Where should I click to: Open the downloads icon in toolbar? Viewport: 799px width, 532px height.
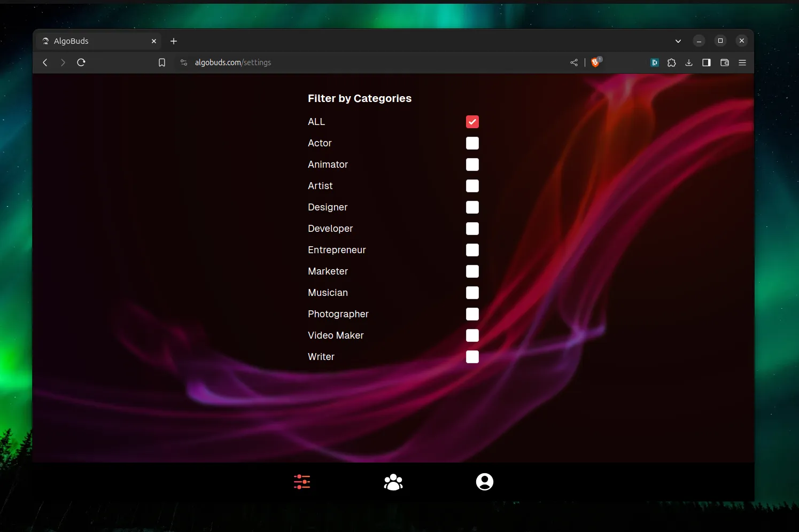689,62
